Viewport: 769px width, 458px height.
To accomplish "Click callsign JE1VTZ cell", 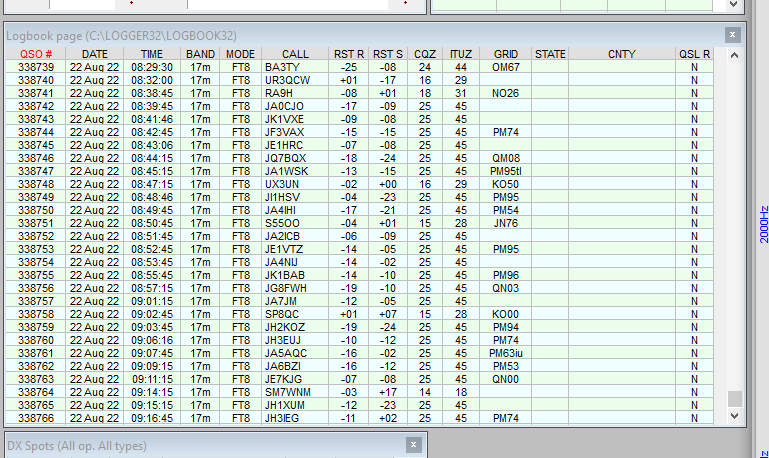I will 295,249.
